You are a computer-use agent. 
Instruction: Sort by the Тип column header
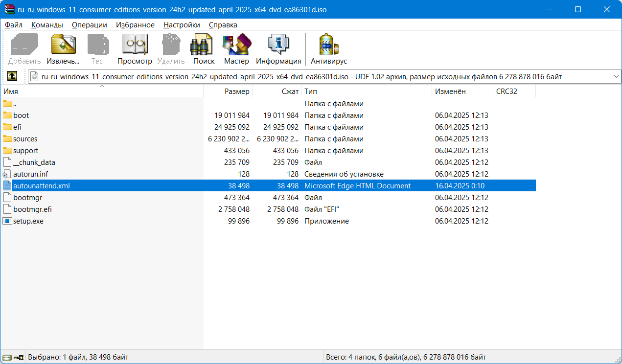tap(367, 91)
